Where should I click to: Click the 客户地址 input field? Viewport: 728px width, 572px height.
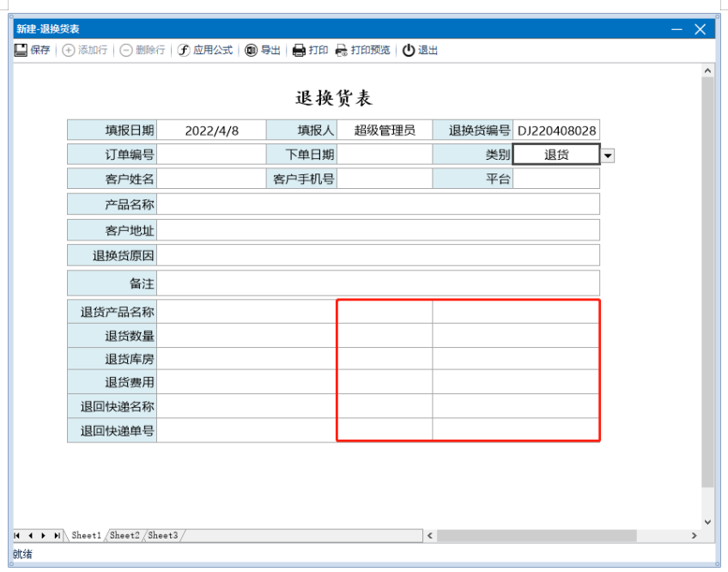click(378, 231)
